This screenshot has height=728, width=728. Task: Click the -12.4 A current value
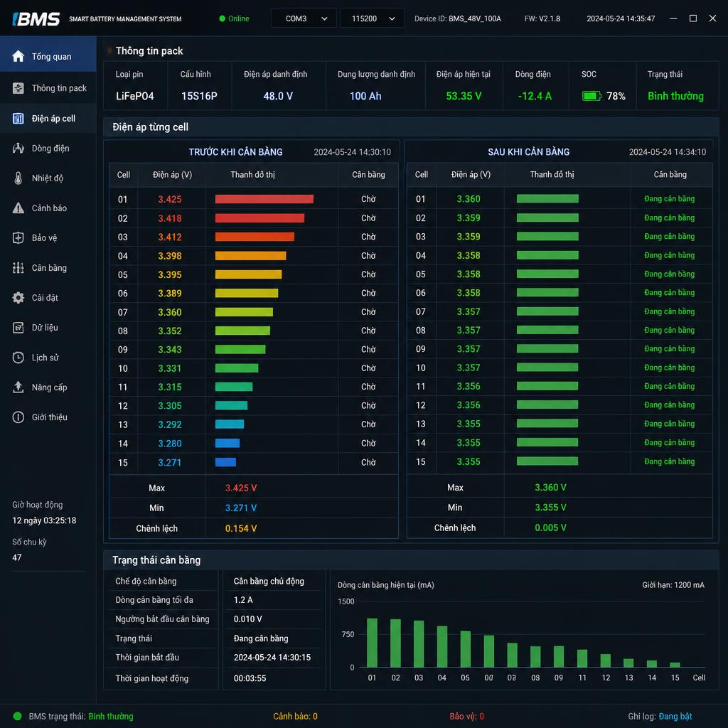point(535,96)
